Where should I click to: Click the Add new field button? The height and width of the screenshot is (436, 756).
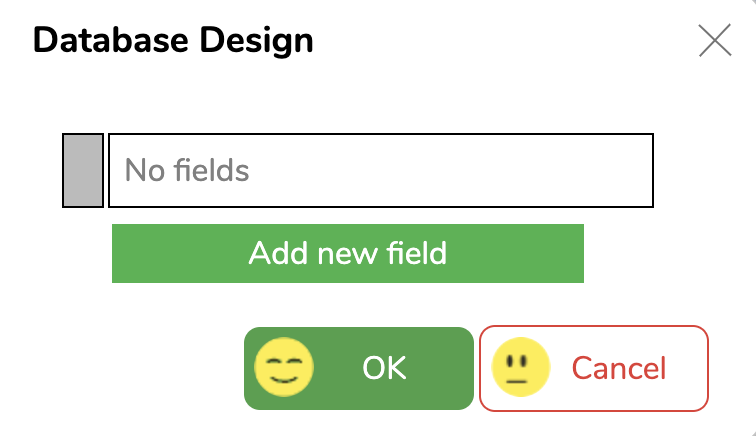point(348,253)
